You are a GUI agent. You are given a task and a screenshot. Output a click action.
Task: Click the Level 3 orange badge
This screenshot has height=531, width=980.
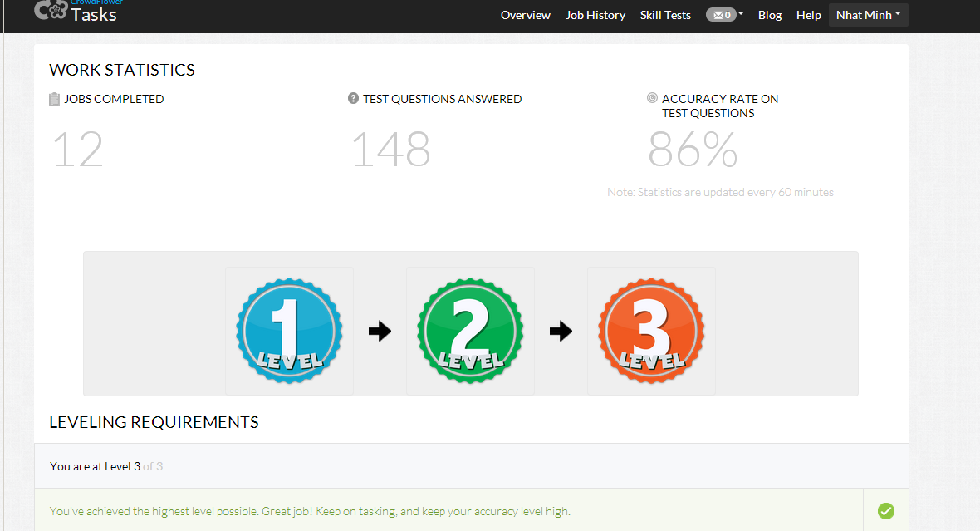pos(652,331)
